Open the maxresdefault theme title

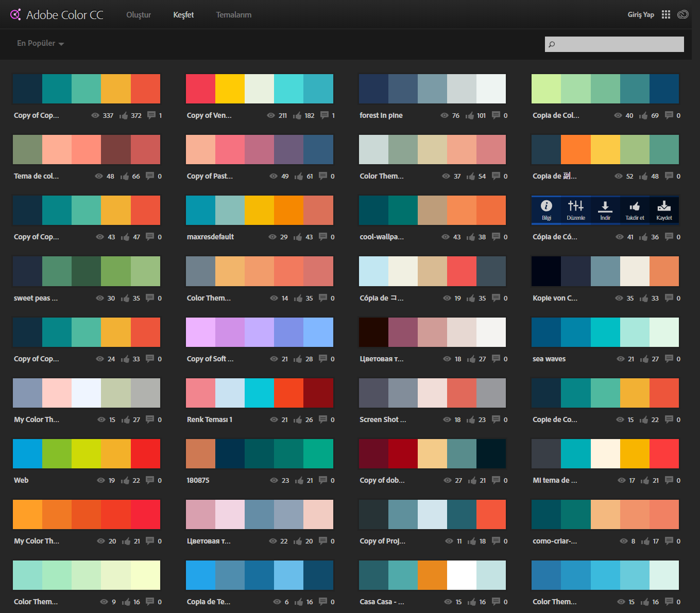click(210, 237)
